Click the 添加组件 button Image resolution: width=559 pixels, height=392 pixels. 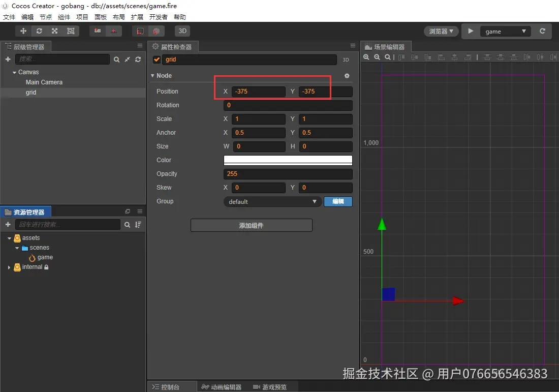(x=252, y=225)
